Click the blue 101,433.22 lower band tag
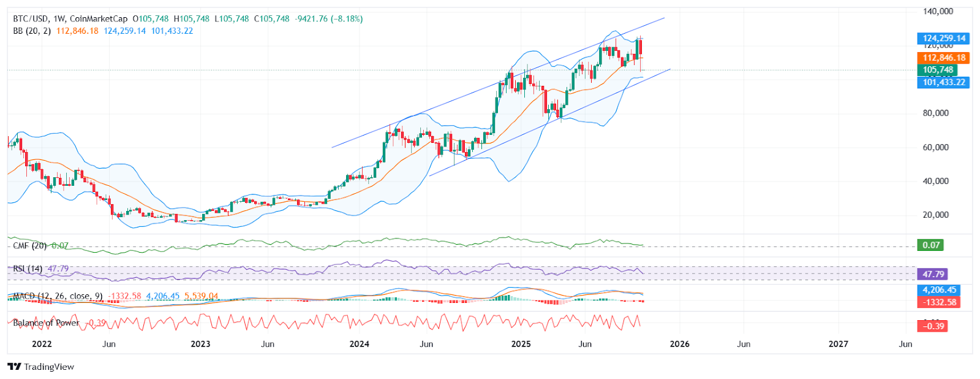The height and width of the screenshot is (379, 980). click(x=943, y=82)
